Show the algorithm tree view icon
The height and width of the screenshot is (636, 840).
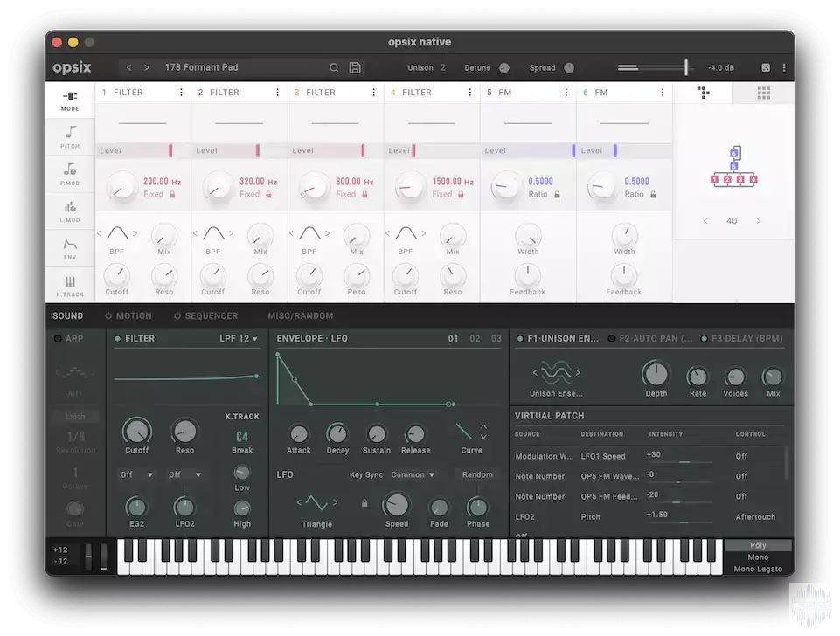703,93
